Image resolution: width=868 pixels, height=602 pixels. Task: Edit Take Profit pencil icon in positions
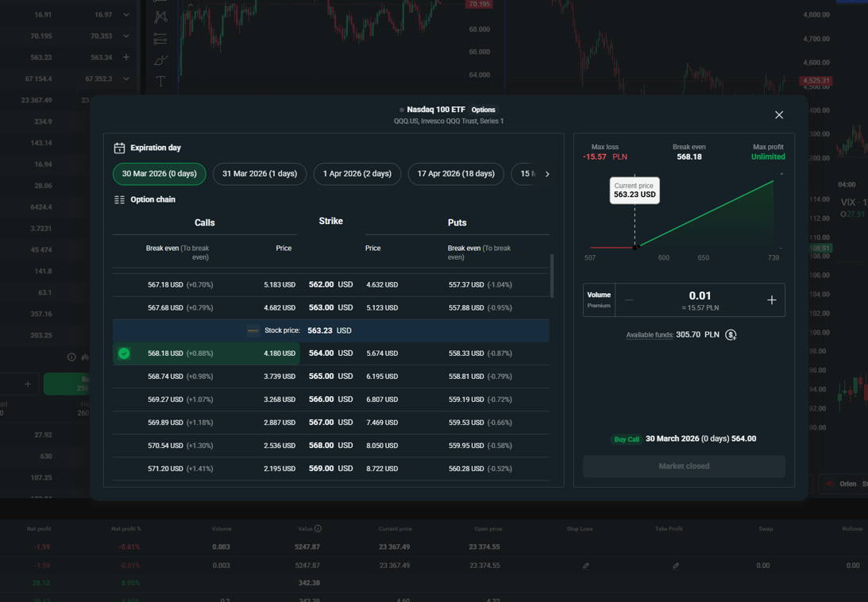[x=676, y=565]
